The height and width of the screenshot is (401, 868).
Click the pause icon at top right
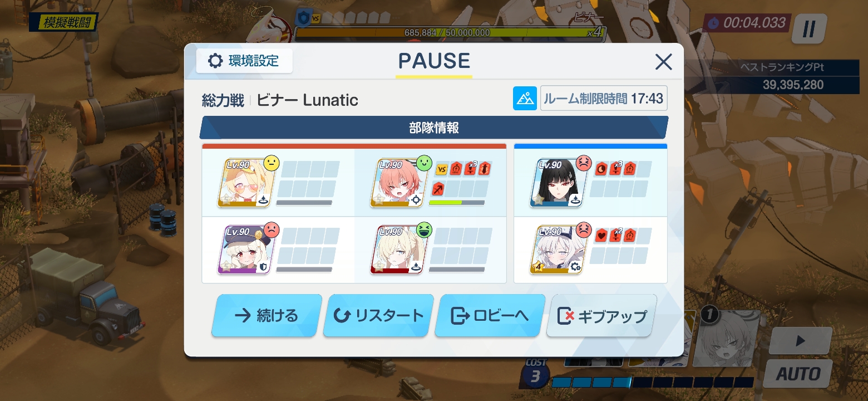click(x=809, y=29)
